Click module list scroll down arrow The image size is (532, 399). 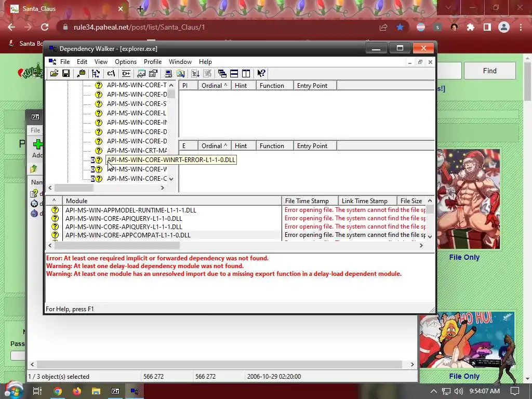point(430,236)
